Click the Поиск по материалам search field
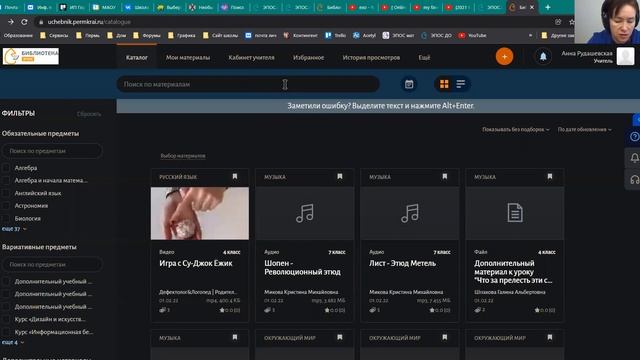Viewport: 640px width, 360px height. [x=248, y=84]
